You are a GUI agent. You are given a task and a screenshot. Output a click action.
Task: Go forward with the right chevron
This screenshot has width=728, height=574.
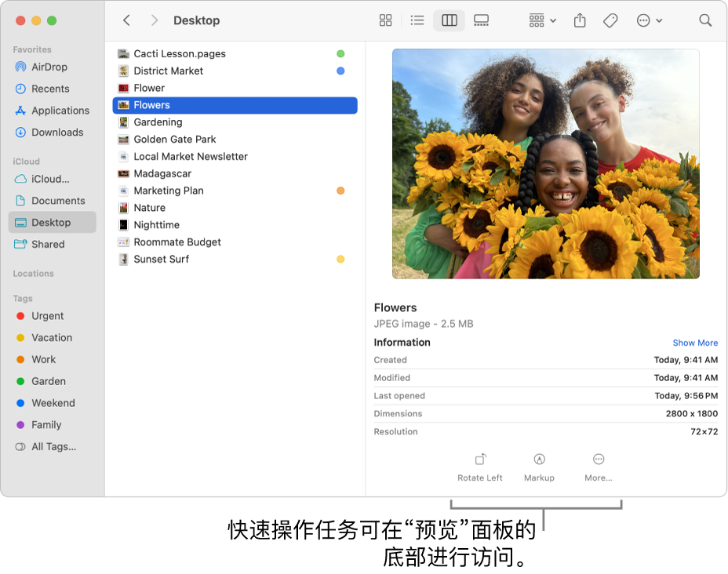tap(154, 20)
